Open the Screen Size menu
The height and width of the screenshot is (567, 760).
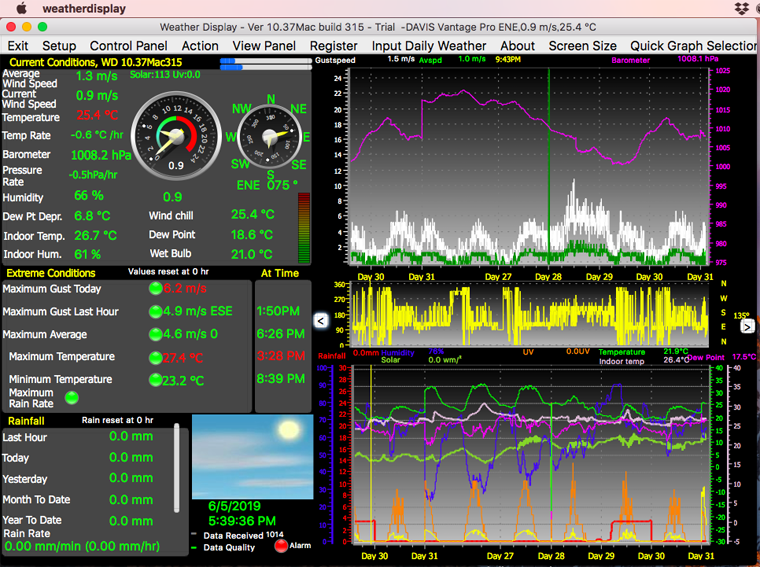pyautogui.click(x=583, y=46)
